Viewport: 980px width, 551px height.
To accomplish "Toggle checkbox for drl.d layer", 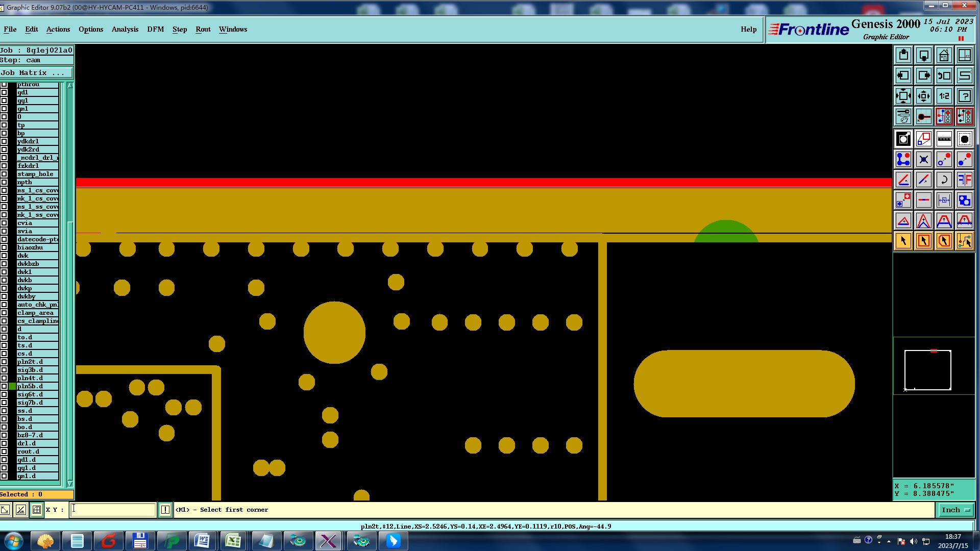I will (4, 443).
